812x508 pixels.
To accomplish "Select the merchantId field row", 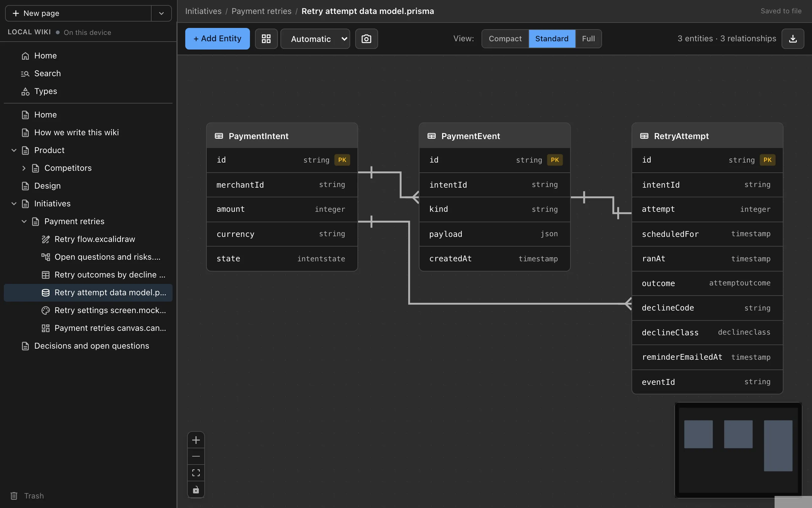I will pyautogui.click(x=282, y=185).
